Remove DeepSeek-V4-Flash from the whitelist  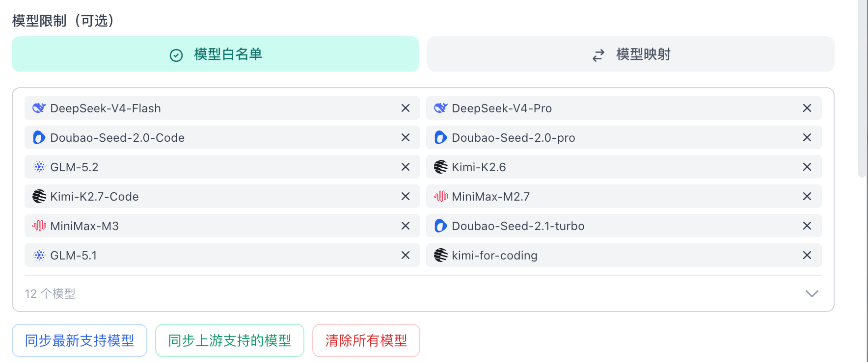pyautogui.click(x=406, y=108)
